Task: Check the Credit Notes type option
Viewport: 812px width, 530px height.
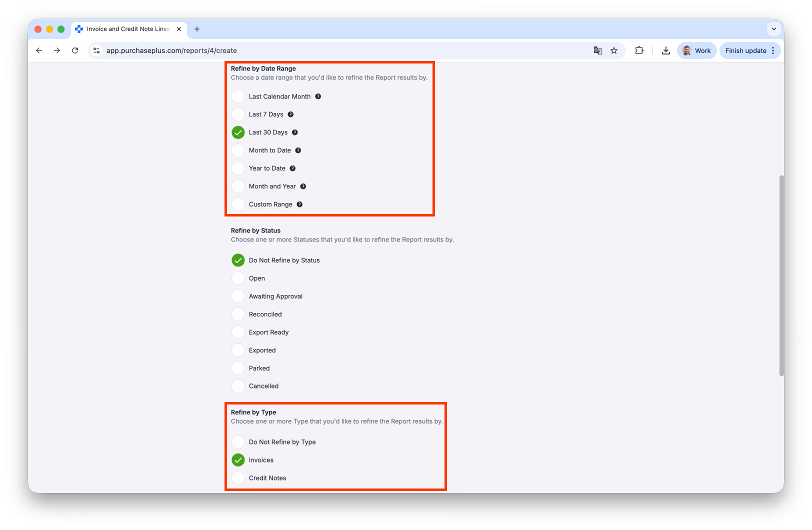Action: pyautogui.click(x=238, y=478)
